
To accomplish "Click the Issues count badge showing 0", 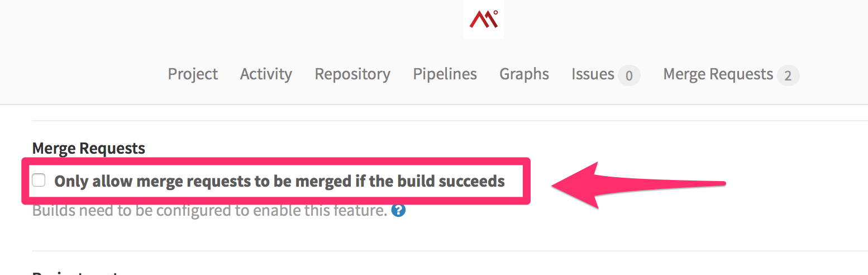I will tap(629, 75).
